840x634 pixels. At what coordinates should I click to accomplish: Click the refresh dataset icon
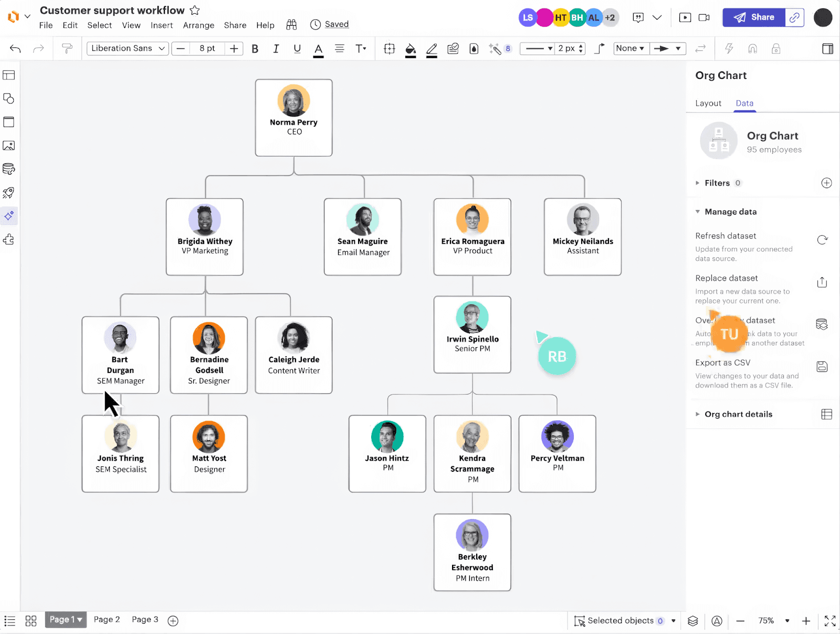point(822,240)
